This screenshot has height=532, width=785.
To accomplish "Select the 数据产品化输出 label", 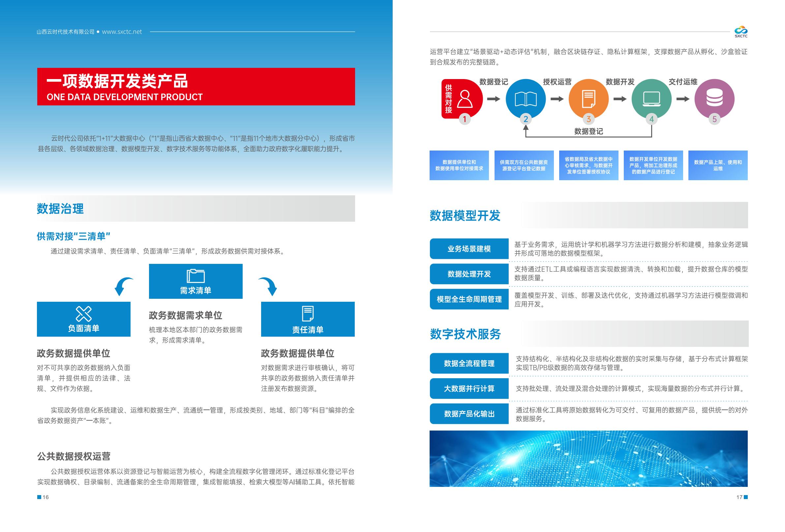I will [x=469, y=413].
